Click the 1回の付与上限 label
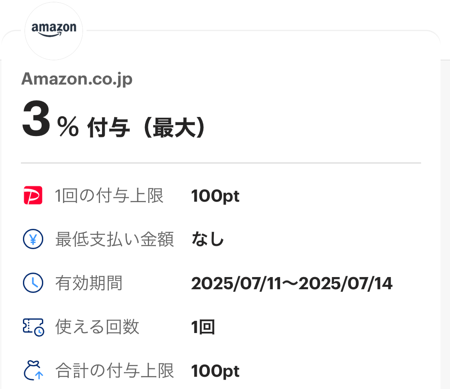 click(x=109, y=196)
